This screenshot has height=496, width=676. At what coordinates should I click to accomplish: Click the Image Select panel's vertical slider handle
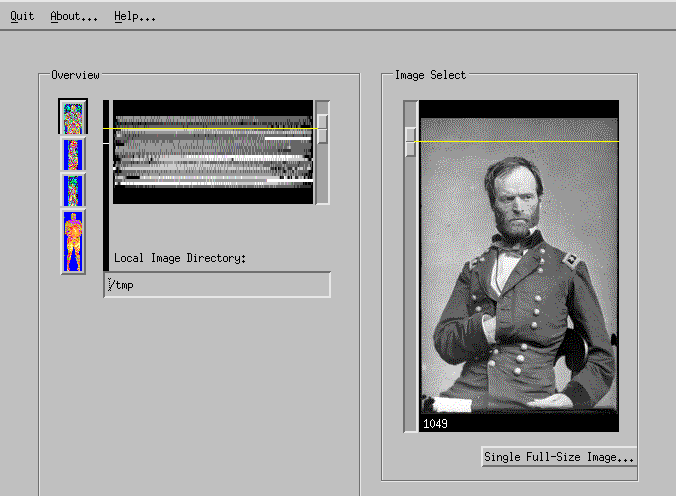point(411,141)
